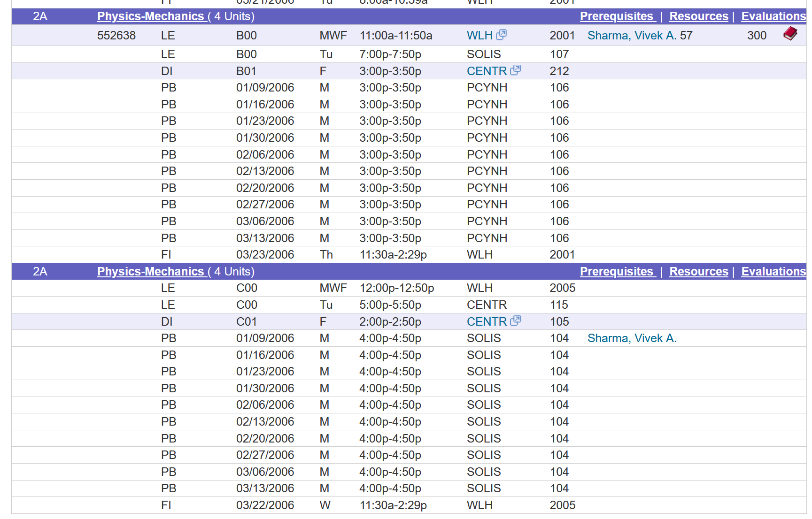Open CENTR building link in DI B01 row
Screen dimensions: 812x519
(487, 71)
